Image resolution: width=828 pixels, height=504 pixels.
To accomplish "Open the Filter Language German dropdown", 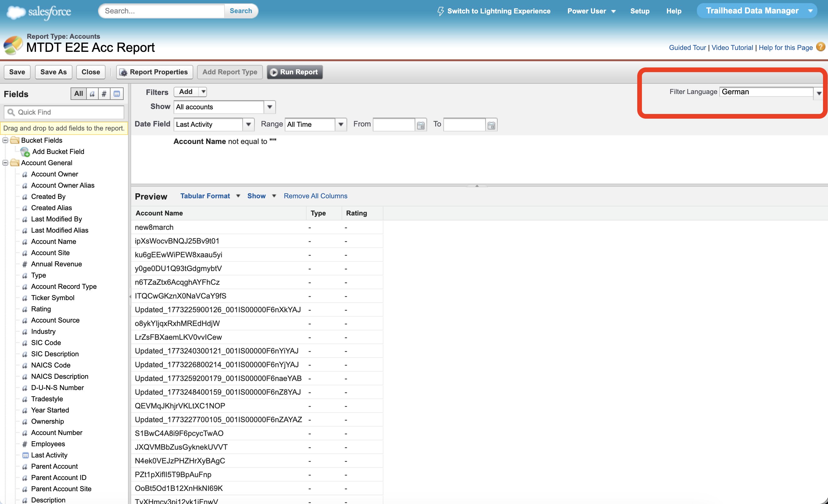I will point(819,93).
